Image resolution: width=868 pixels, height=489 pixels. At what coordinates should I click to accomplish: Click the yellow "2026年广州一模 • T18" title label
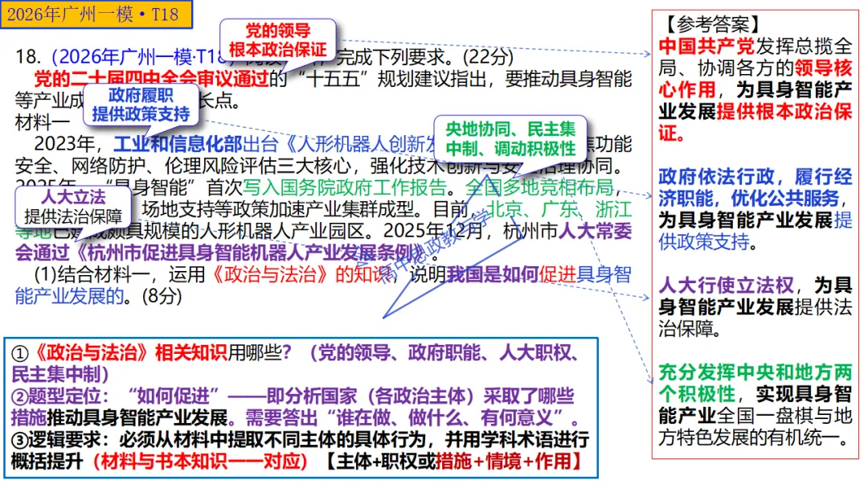(96, 14)
